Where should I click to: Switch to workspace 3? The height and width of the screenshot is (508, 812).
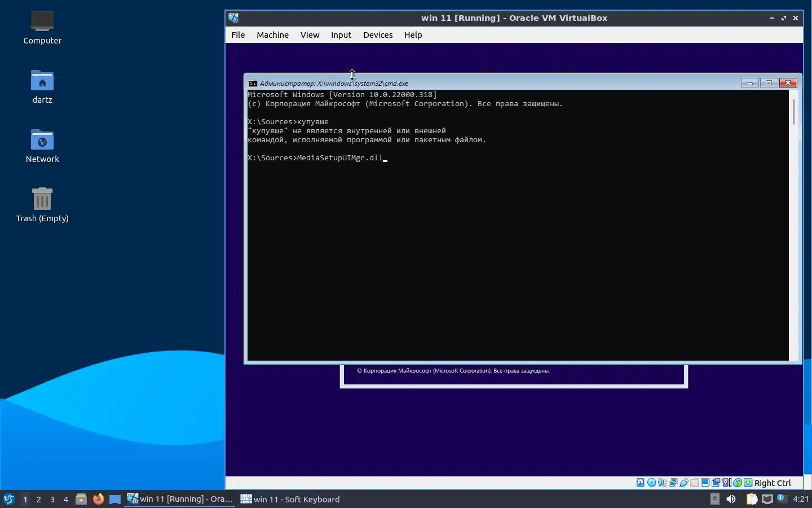click(52, 499)
